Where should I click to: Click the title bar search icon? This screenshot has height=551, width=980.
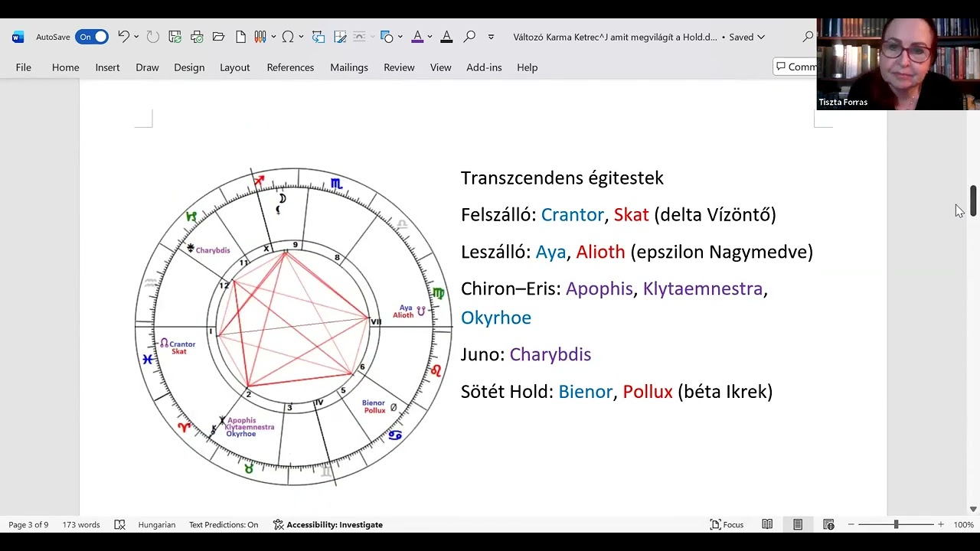tap(808, 37)
